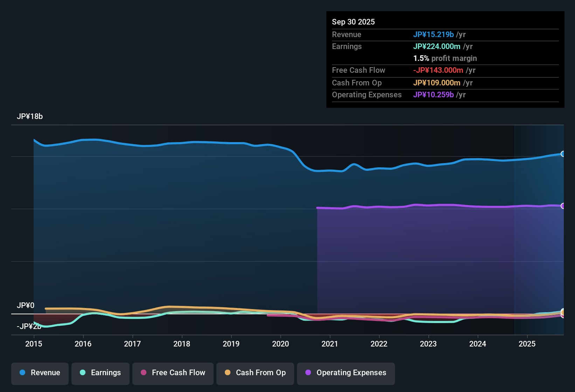Viewport: 575px width, 392px height.
Task: Click the Revenue endpoint marker on the chart
Action: pyautogui.click(x=563, y=154)
